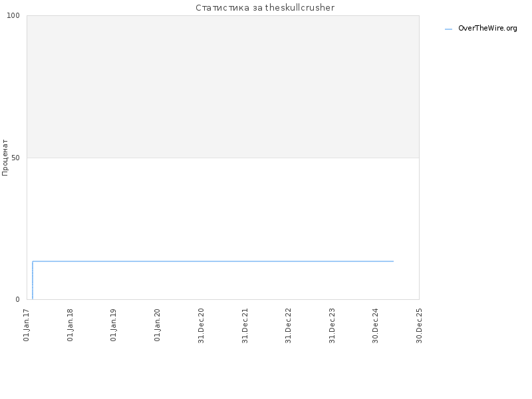Screen dimensions: 532x399
Task: Click the 01.Jan.17 x-axis date label
Action: coord(27,325)
